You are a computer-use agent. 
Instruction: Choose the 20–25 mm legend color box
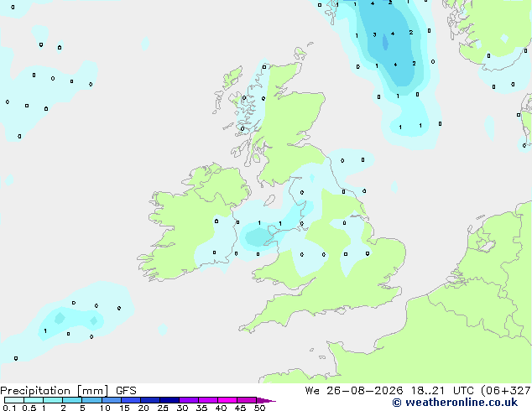tap(150, 400)
